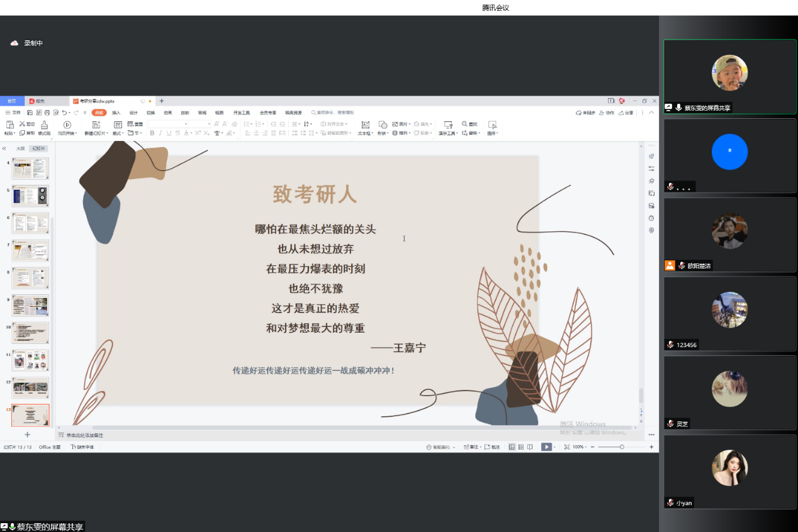This screenshot has height=532, width=798.
Task: Open the Insert (插入) ribbon tab
Action: pyautogui.click(x=116, y=113)
